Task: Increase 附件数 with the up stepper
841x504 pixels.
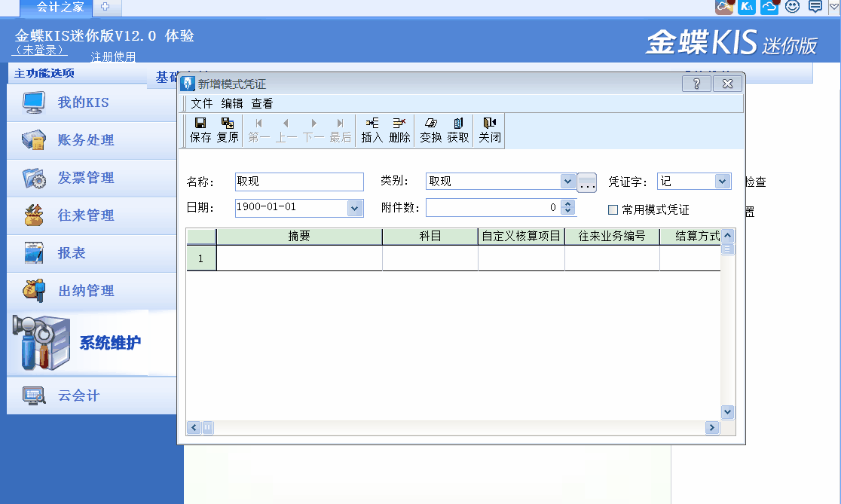Action: click(x=568, y=203)
